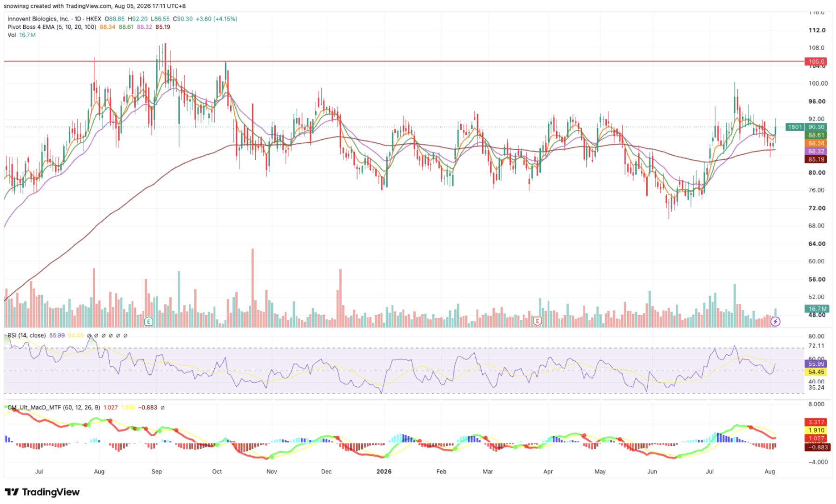The width and height of the screenshot is (836, 504).
Task: Click the 1801 ticker label on the price scale
Action: point(795,127)
